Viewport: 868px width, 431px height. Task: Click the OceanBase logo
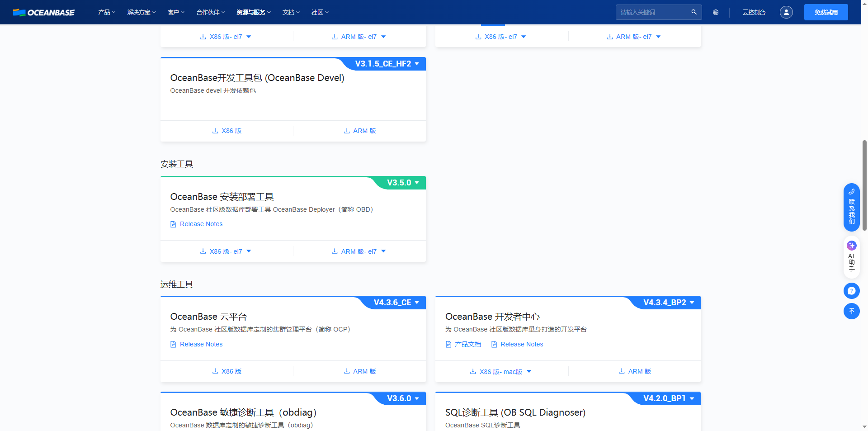pos(44,12)
